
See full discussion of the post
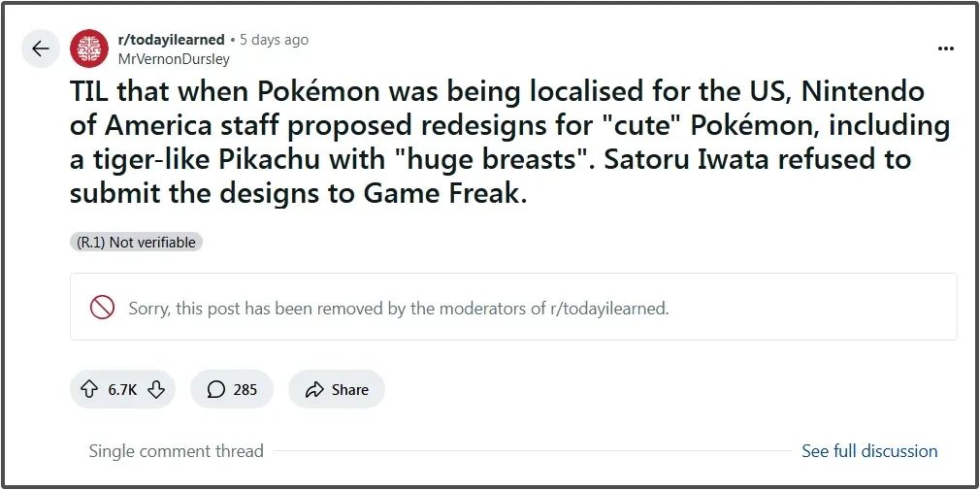tap(869, 451)
